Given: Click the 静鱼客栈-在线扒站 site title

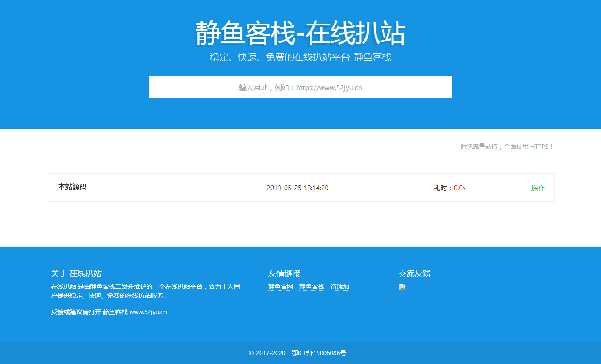Looking at the screenshot, I should pyautogui.click(x=300, y=33).
